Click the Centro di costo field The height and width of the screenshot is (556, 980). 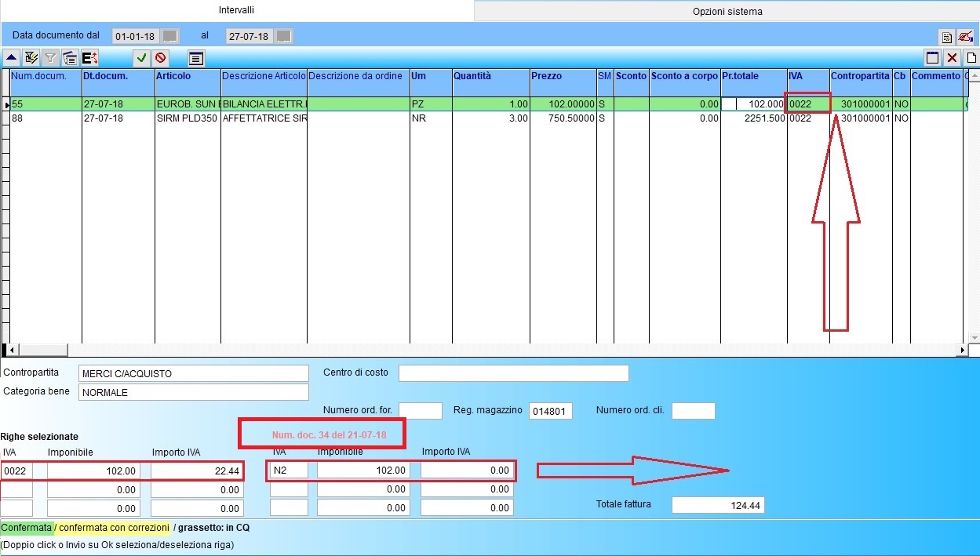[513, 373]
